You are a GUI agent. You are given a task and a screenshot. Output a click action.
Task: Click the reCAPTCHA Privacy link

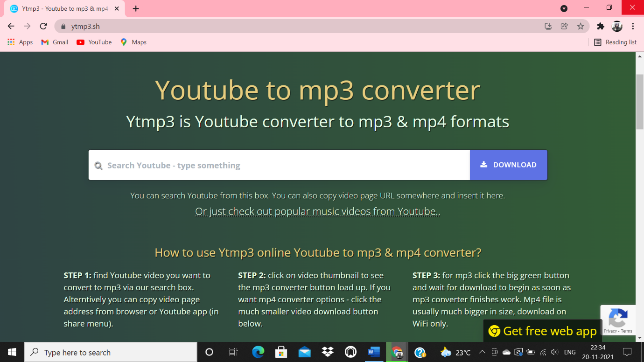tap(610, 331)
